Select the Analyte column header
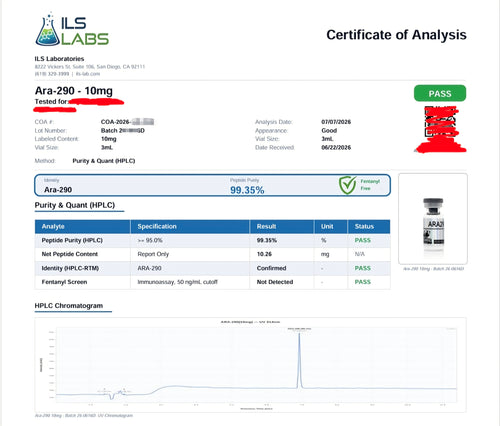Viewport: 500px width, 426px height. [x=53, y=226]
